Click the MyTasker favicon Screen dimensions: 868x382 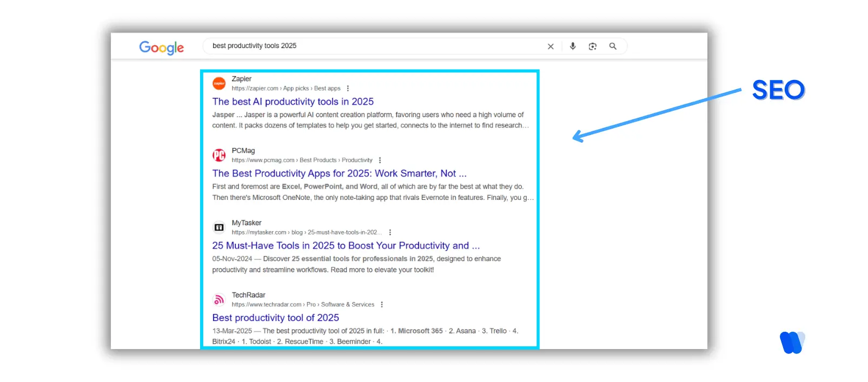219,227
